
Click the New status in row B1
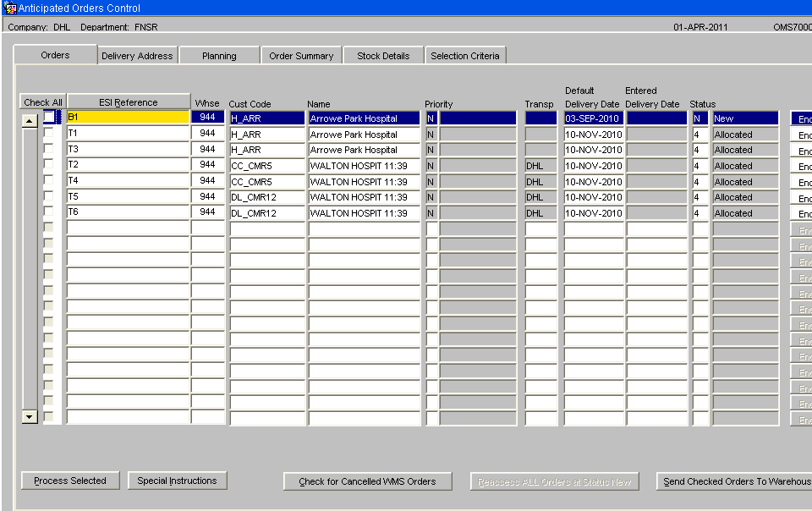coord(745,118)
